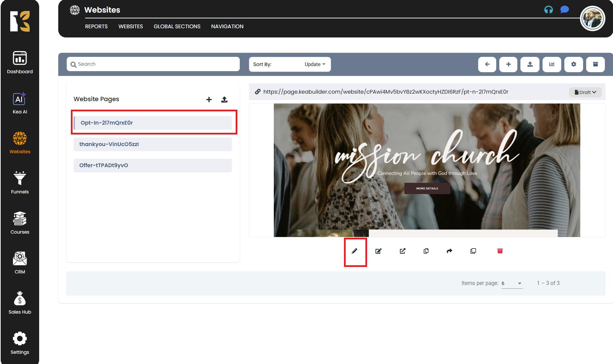The image size is (613, 364).
Task: Add a new website page with plus
Action: pos(209,99)
